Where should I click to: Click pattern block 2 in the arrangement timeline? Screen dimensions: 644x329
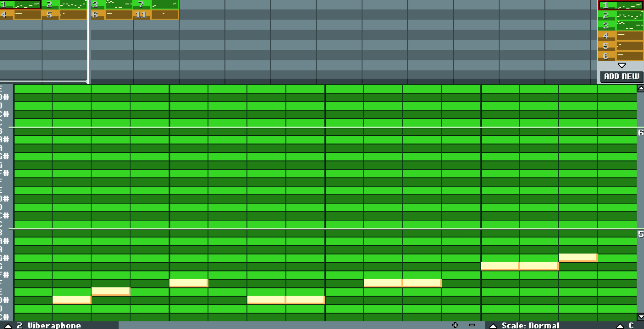pyautogui.click(x=65, y=4)
